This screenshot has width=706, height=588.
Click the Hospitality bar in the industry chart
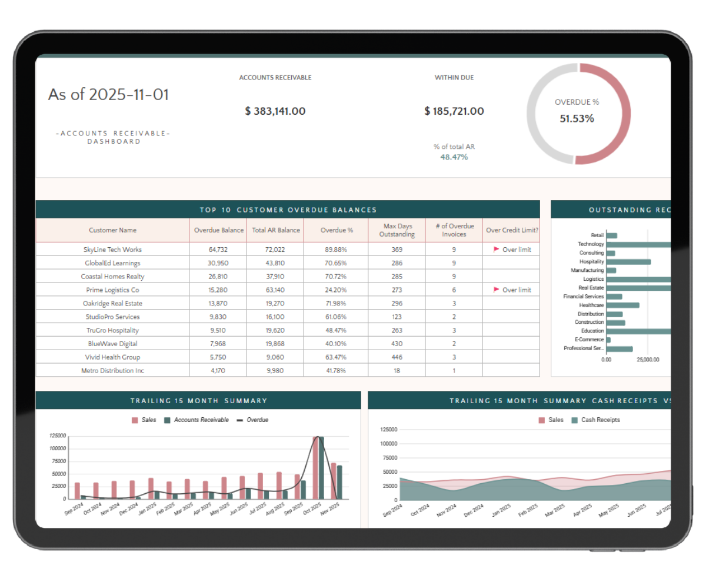tap(628, 261)
